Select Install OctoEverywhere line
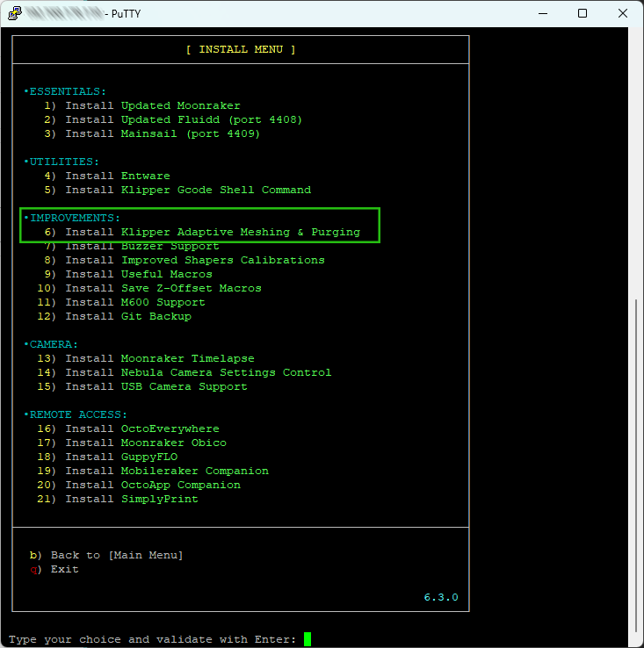 pyautogui.click(x=128, y=428)
